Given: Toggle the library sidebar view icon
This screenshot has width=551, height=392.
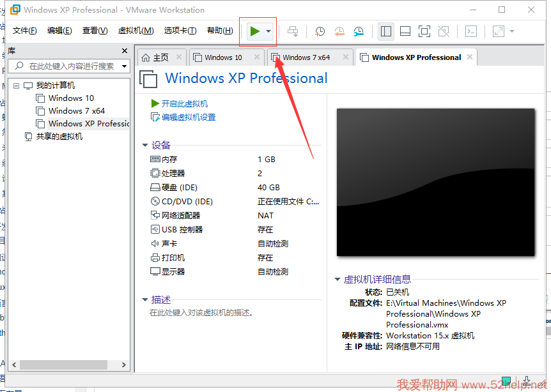Looking at the screenshot, I should click(385, 31).
